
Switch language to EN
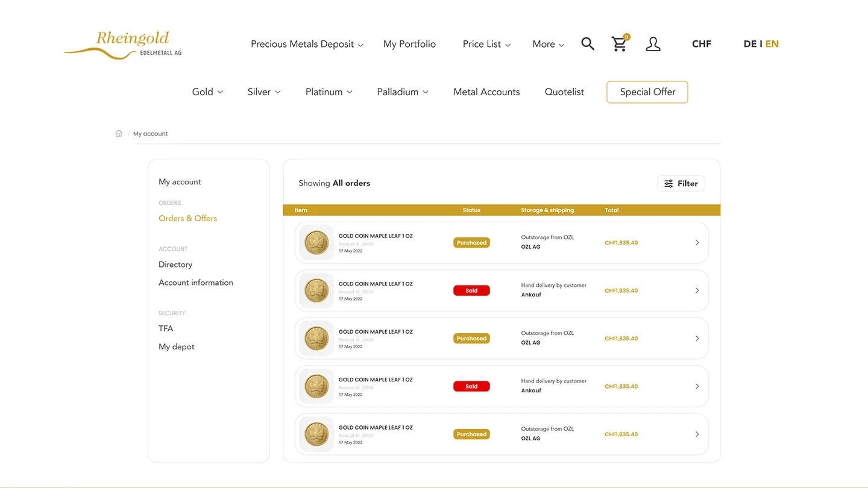click(772, 44)
